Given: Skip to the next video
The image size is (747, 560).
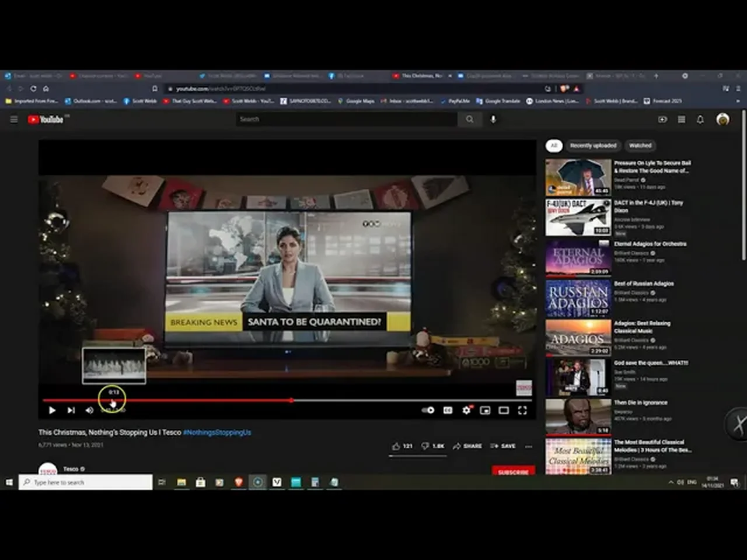Looking at the screenshot, I should click(71, 411).
